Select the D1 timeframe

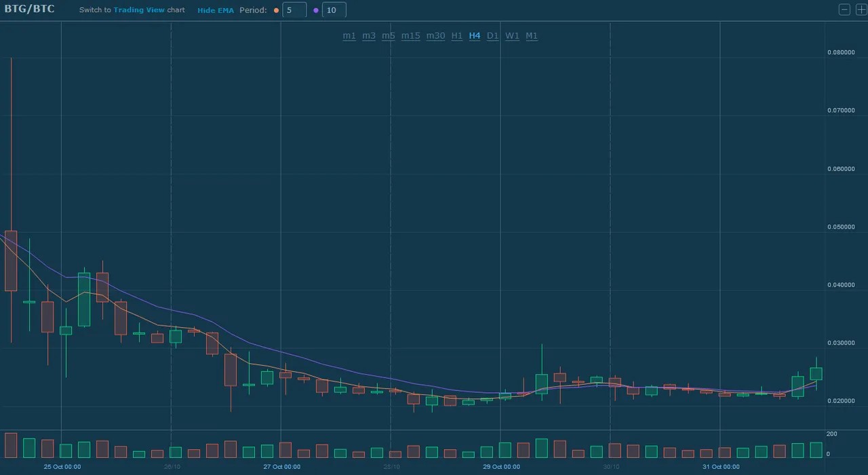(493, 36)
